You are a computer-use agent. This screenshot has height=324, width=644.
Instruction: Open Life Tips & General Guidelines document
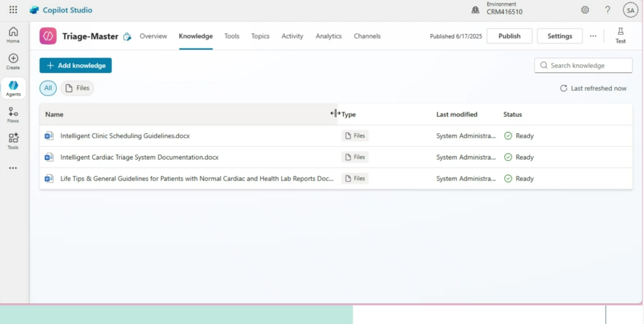[x=197, y=179]
